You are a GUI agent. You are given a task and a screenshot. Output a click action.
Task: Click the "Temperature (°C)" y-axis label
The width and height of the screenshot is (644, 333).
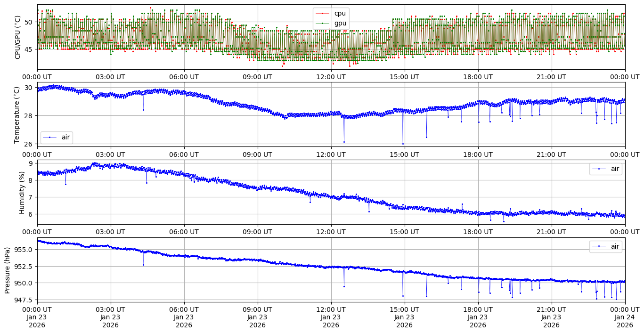pyautogui.click(x=17, y=114)
